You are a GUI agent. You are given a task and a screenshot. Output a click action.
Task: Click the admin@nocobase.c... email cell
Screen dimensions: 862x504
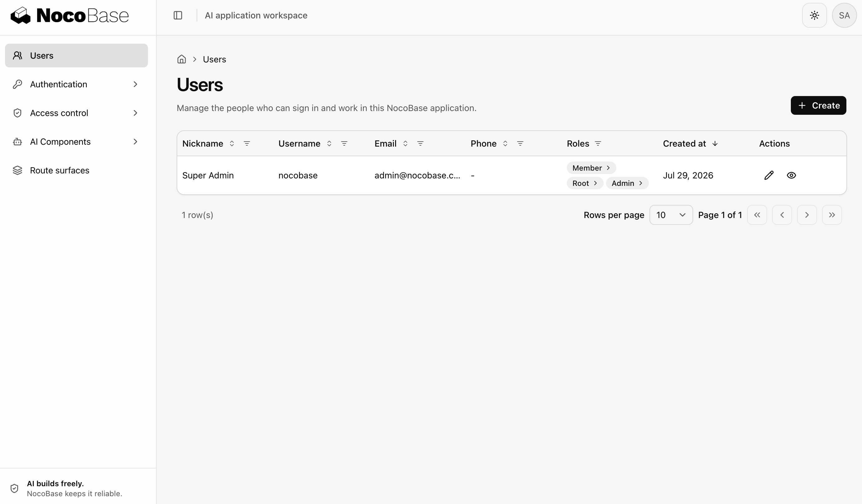(417, 175)
